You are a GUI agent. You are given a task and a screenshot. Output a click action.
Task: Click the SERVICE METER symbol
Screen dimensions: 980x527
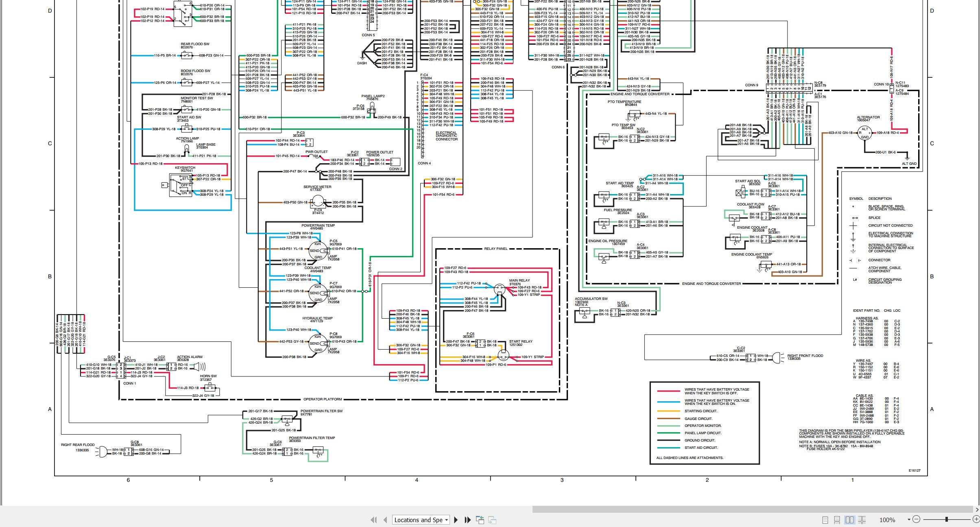[x=317, y=201]
